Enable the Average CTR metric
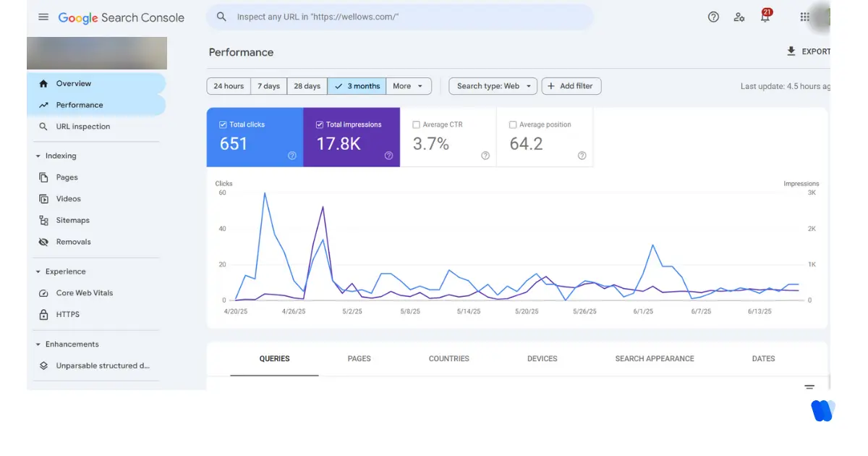This screenshot has width=868, height=456. click(x=416, y=124)
